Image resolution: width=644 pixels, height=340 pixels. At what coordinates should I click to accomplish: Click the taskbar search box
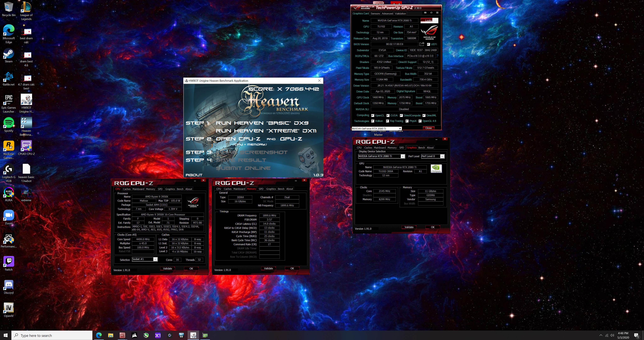pos(52,335)
